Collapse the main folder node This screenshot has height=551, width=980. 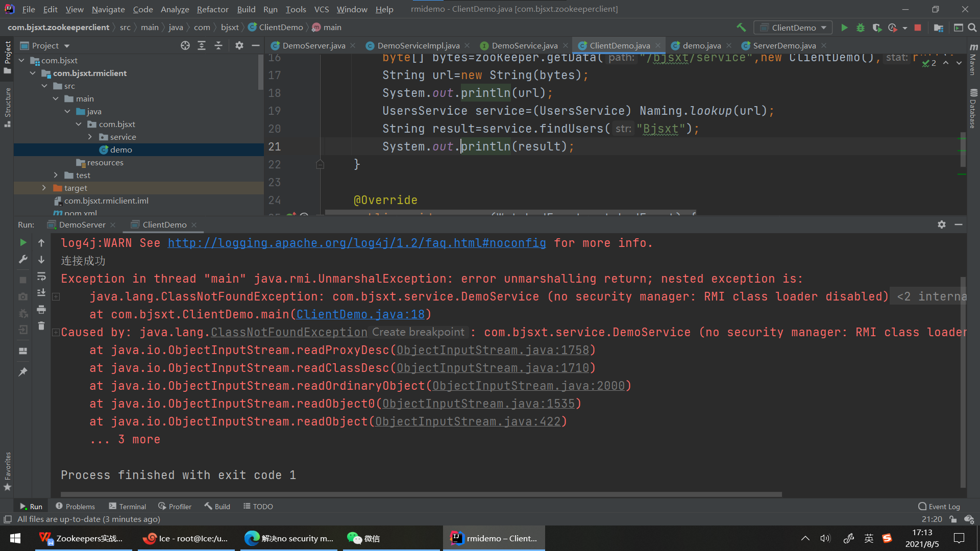coord(56,98)
